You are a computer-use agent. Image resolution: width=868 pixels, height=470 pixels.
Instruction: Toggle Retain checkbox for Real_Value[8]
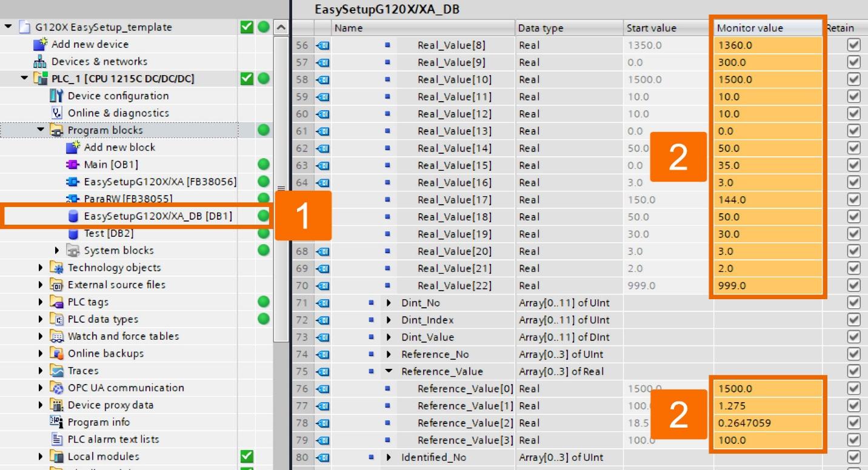[x=854, y=45]
